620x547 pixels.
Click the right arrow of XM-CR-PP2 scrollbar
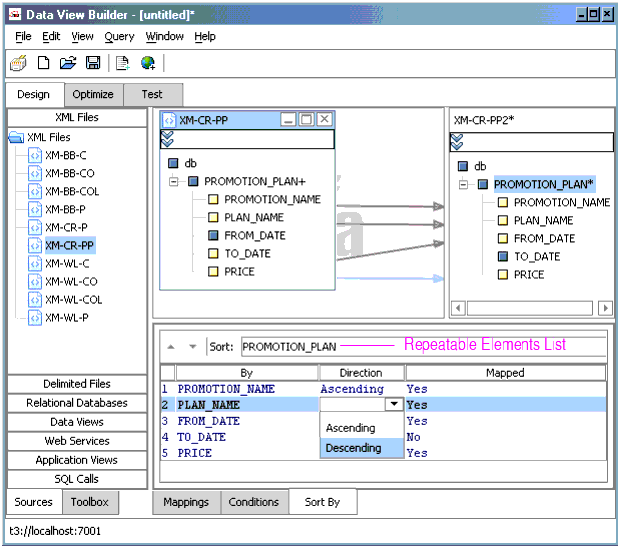pyautogui.click(x=605, y=308)
